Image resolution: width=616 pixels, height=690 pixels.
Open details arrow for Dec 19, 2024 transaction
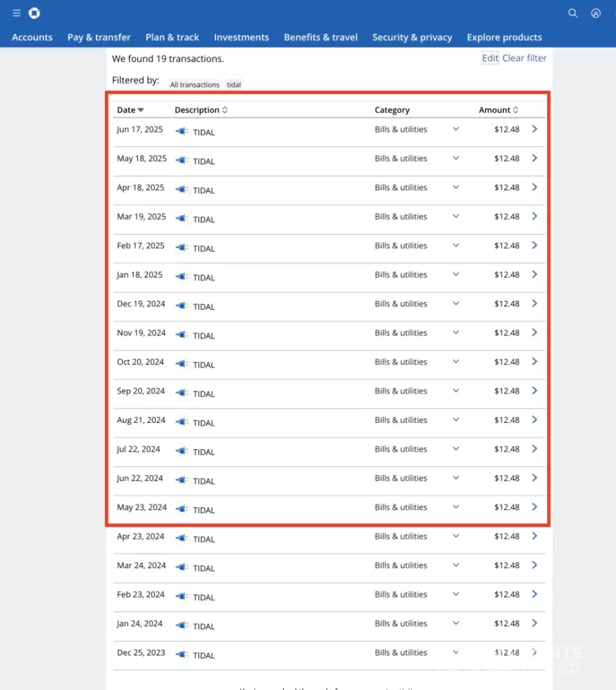tap(535, 303)
